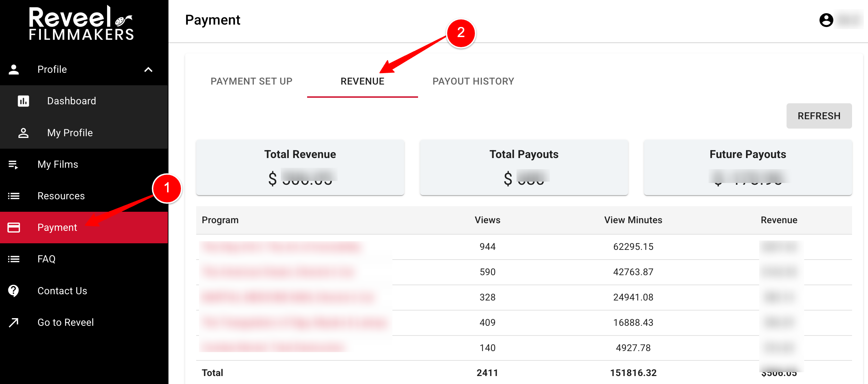
Task: Open the user account avatar
Action: tap(826, 20)
